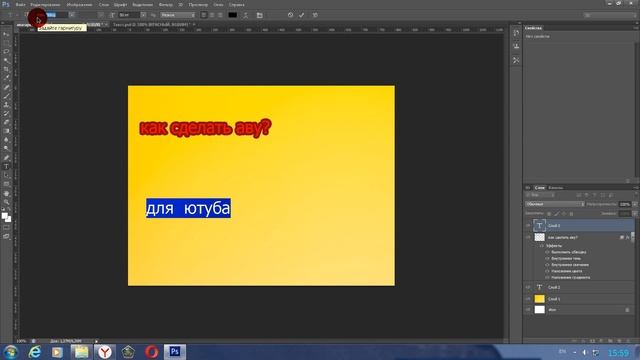Switch to the Текст.psd document tab
Viewport: 640px width, 360px height.
pos(151,24)
